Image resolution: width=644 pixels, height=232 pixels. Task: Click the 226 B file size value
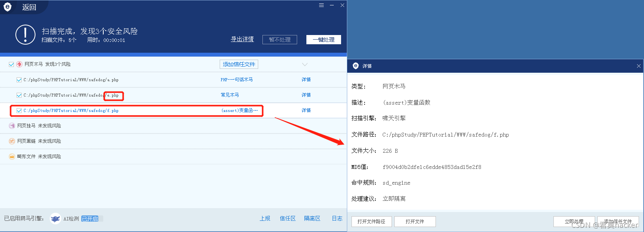point(390,151)
